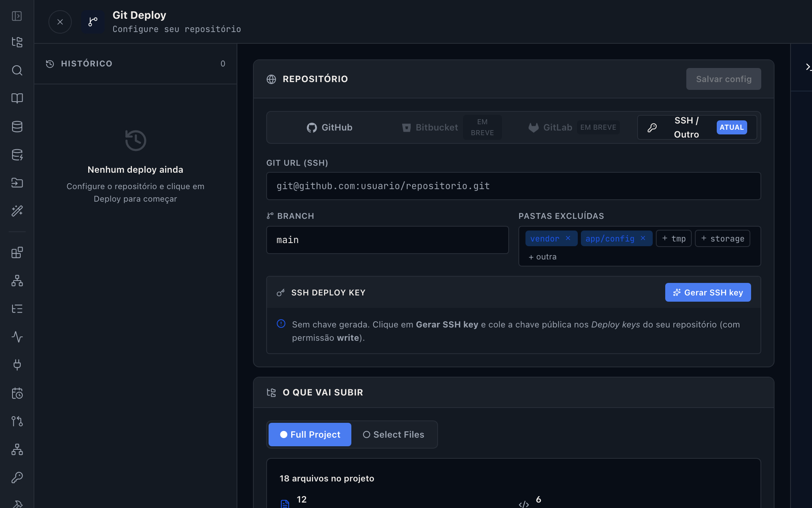Viewport: 812px width, 508px height.
Task: Open the folder import icon in sidebar
Action: [17, 183]
